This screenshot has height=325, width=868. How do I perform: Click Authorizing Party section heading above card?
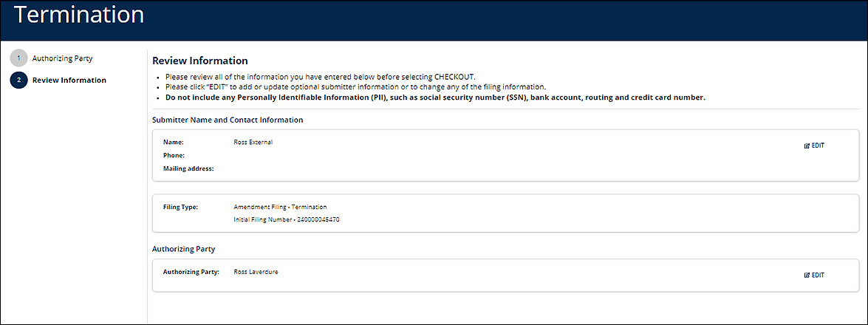pyautogui.click(x=183, y=250)
